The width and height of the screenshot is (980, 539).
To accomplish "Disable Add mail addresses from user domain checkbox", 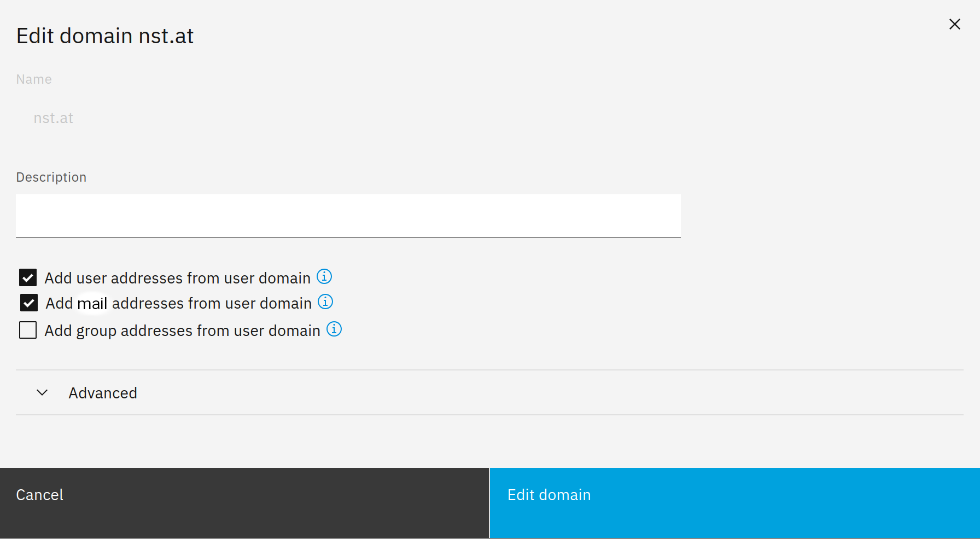I will [x=29, y=303].
